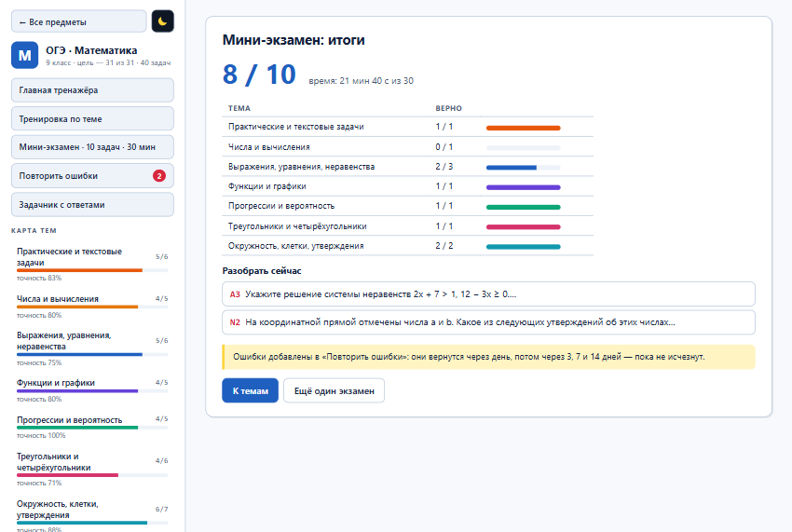Select sidebar topic Треугольники и четырёхугольники
Screen dimensions: 792x532
coord(92,469)
